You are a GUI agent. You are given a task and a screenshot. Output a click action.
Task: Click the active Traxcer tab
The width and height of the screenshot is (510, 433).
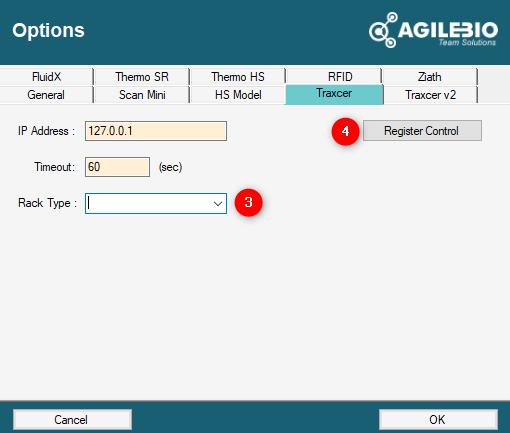click(x=334, y=94)
